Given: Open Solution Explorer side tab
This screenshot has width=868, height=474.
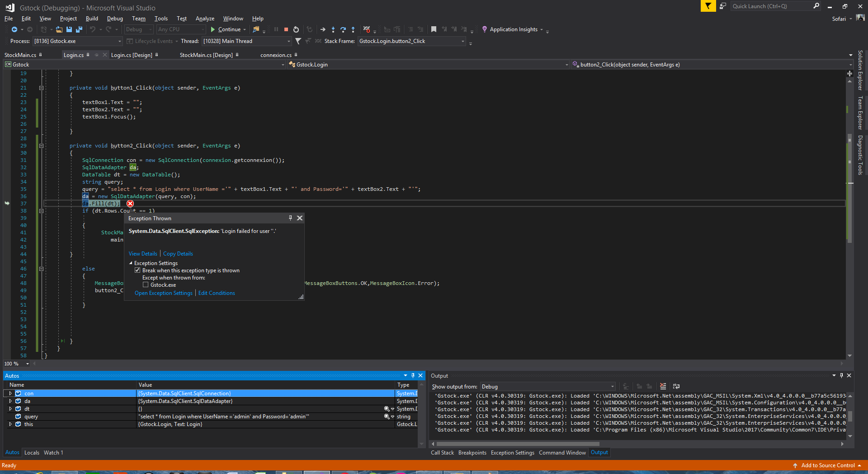Looking at the screenshot, I should click(x=860, y=70).
